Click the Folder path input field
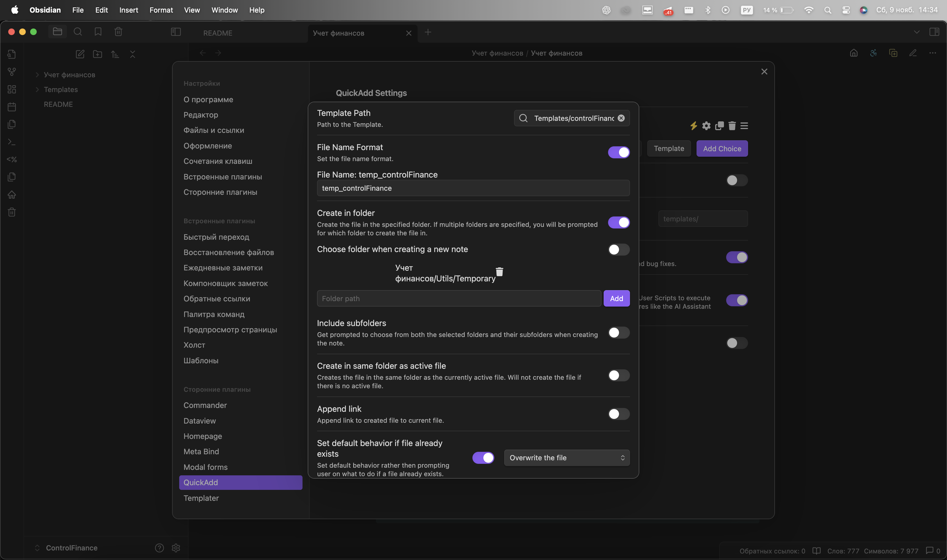The height and width of the screenshot is (560, 947). coord(459,298)
